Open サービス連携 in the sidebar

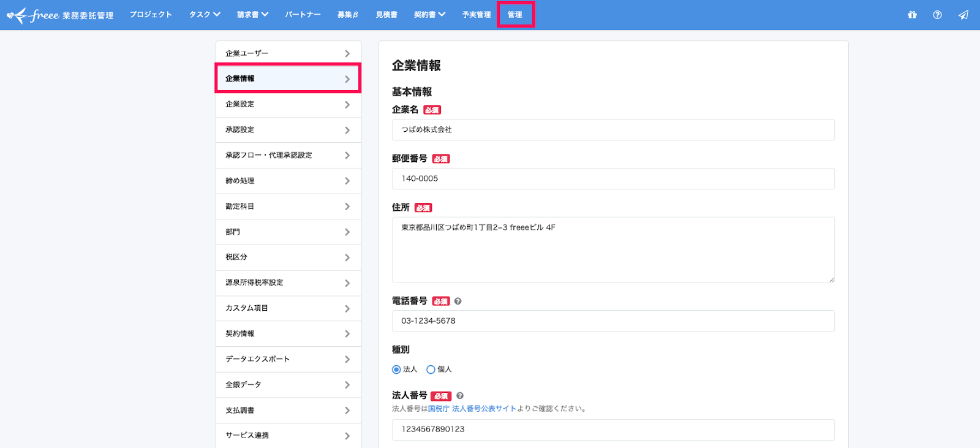(288, 436)
